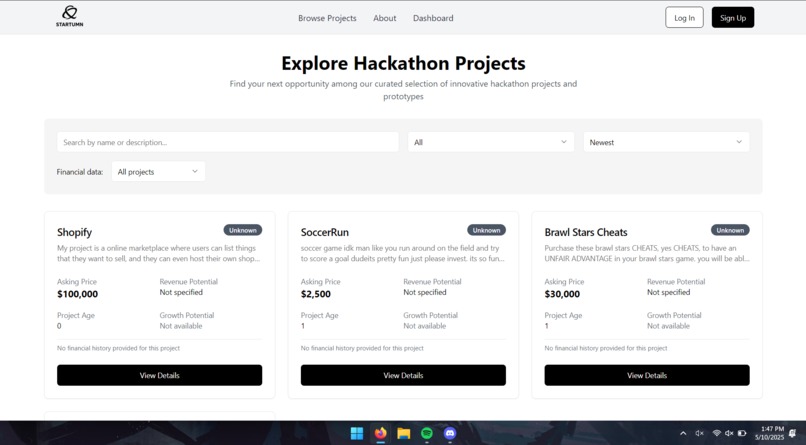
Task: Switch to Firefox in the taskbar
Action: (x=380, y=433)
